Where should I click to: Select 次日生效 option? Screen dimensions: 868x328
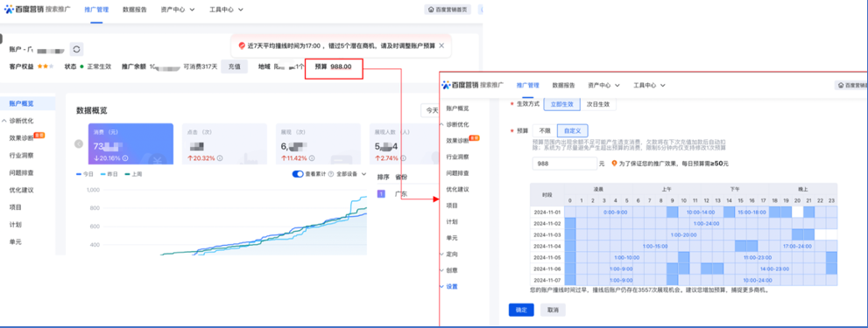598,103
